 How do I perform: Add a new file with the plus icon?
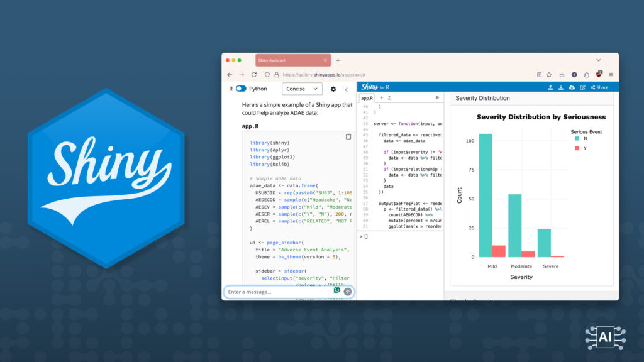pyautogui.click(x=380, y=98)
